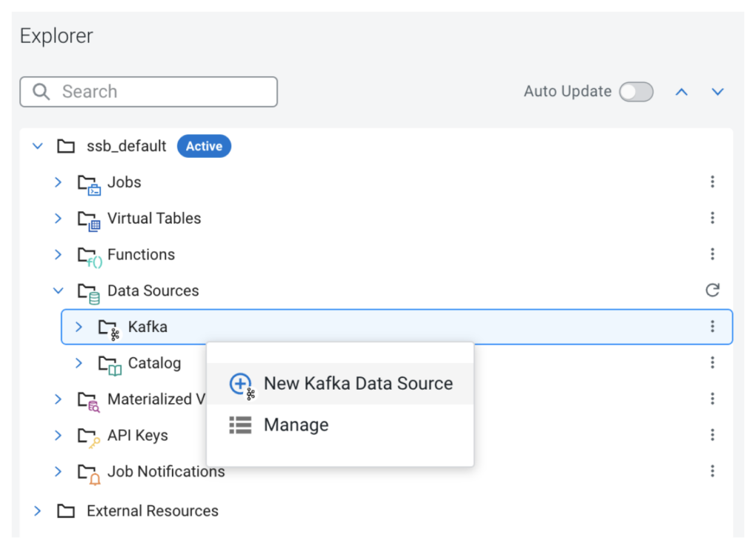Expand the External Resources section
The width and height of the screenshot is (756, 555).
click(x=37, y=510)
